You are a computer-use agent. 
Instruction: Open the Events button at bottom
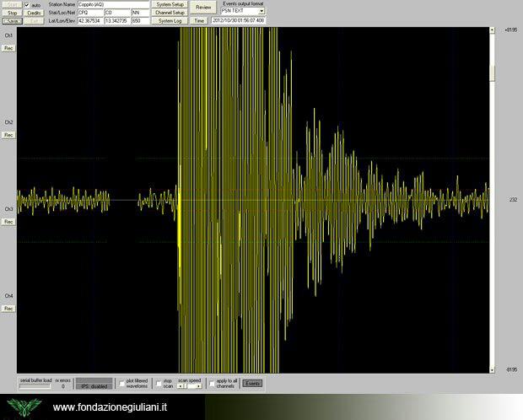pyautogui.click(x=252, y=383)
